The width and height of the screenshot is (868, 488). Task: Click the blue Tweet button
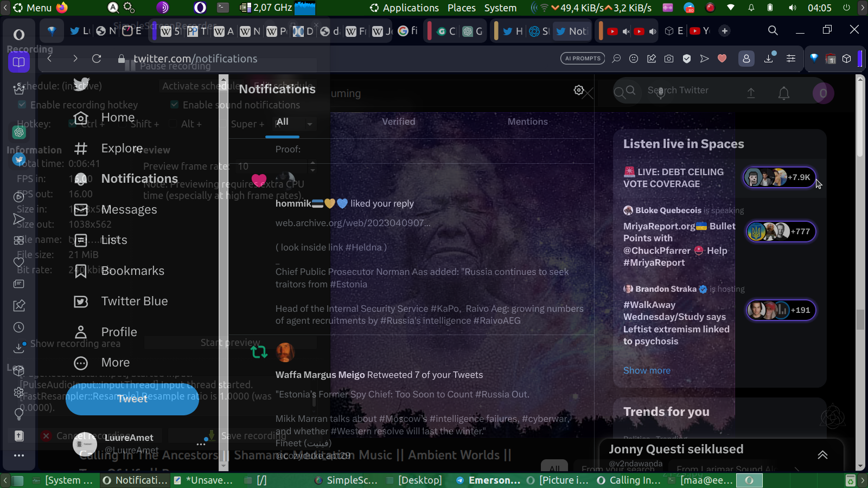[x=132, y=399]
